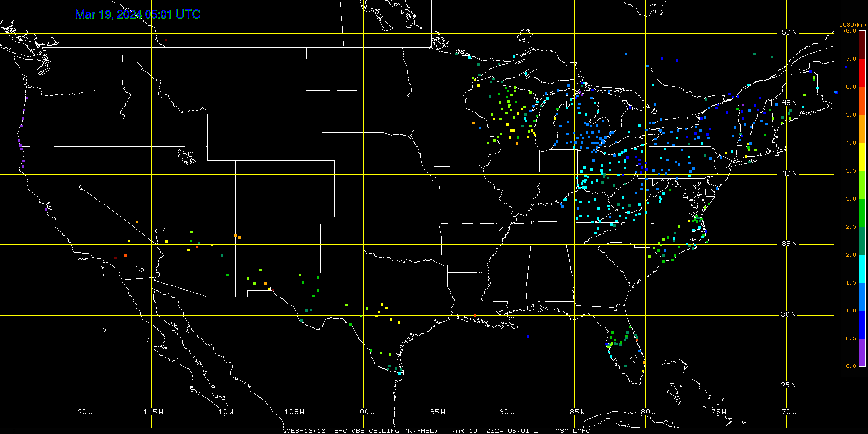This screenshot has height=434, width=868.
Task: Click the 0.0 colorbar value
Action: pyautogui.click(x=851, y=366)
